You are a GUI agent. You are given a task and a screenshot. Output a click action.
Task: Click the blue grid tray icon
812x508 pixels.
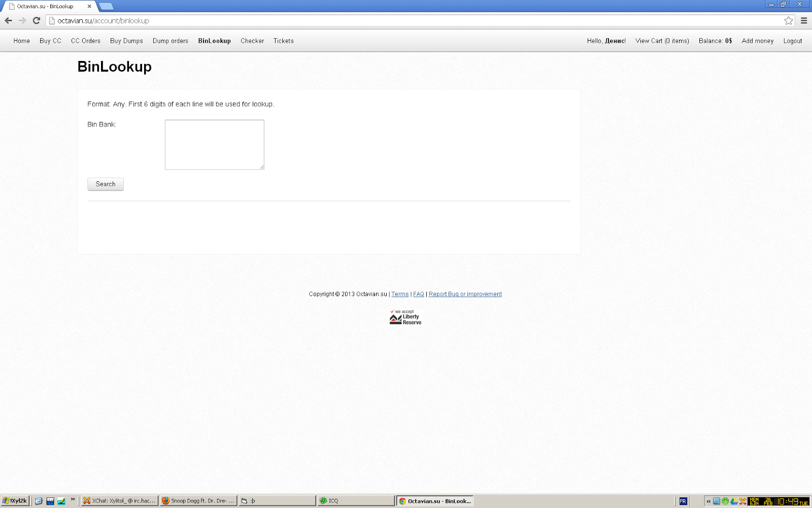[717, 501]
